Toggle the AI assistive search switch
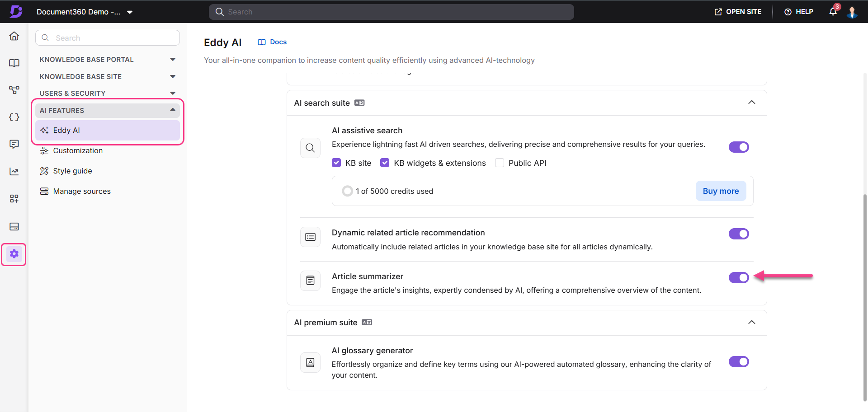868x412 pixels. point(739,147)
